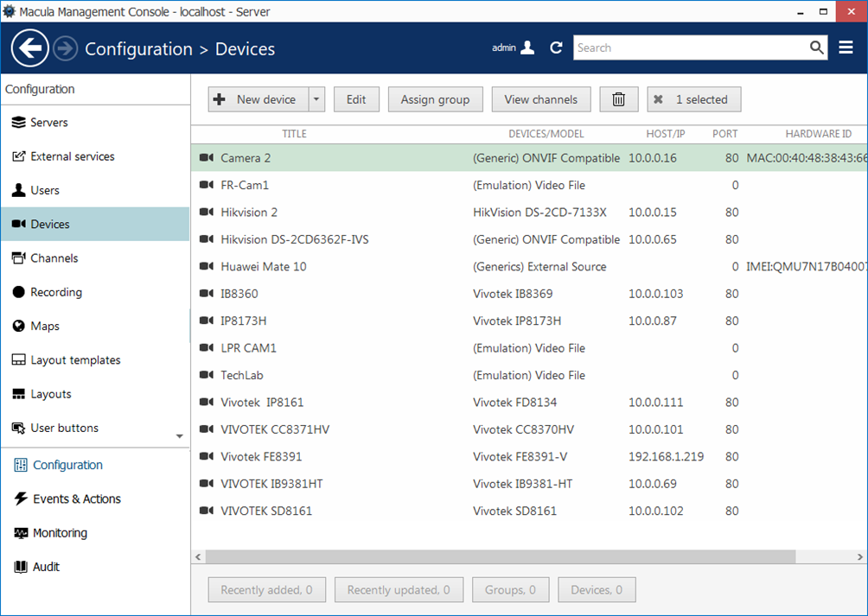The height and width of the screenshot is (616, 868).
Task: Click the trash delete device icon
Action: click(619, 99)
